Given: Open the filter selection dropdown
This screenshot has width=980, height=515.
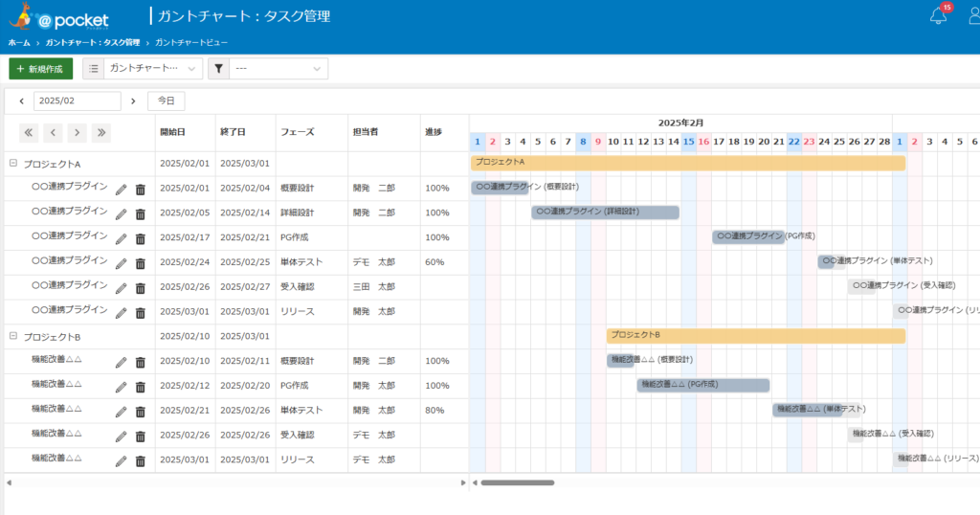Looking at the screenshot, I should (278, 69).
